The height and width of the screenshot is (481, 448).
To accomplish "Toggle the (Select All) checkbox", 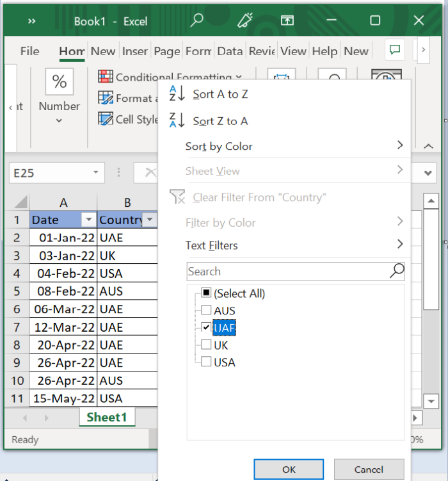I will point(206,293).
